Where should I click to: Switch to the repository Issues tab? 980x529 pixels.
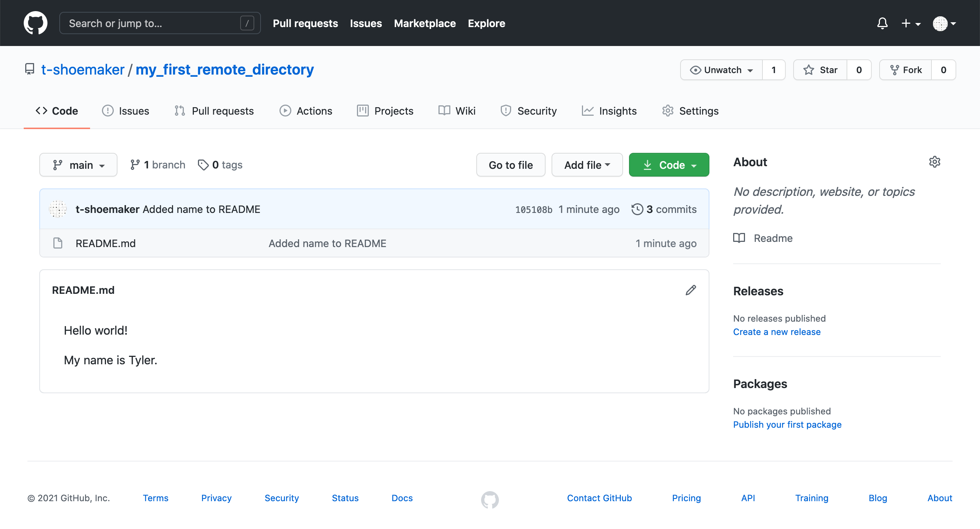point(126,111)
